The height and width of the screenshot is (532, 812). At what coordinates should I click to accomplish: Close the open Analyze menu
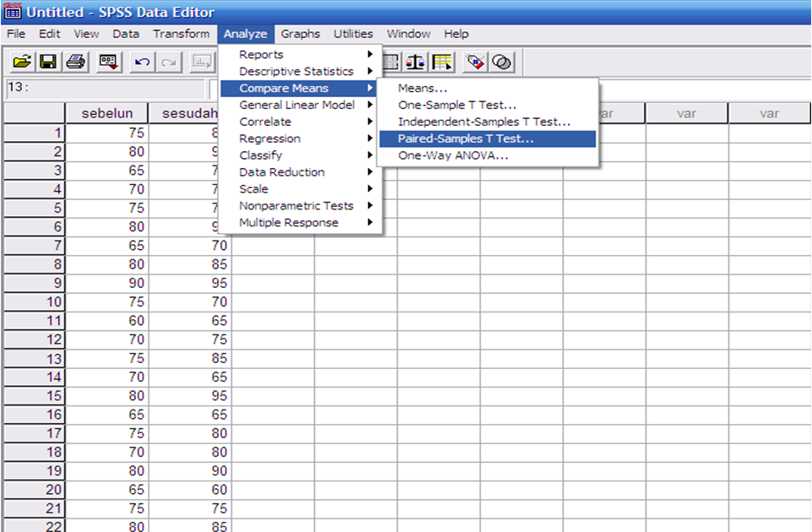pyautogui.click(x=246, y=34)
